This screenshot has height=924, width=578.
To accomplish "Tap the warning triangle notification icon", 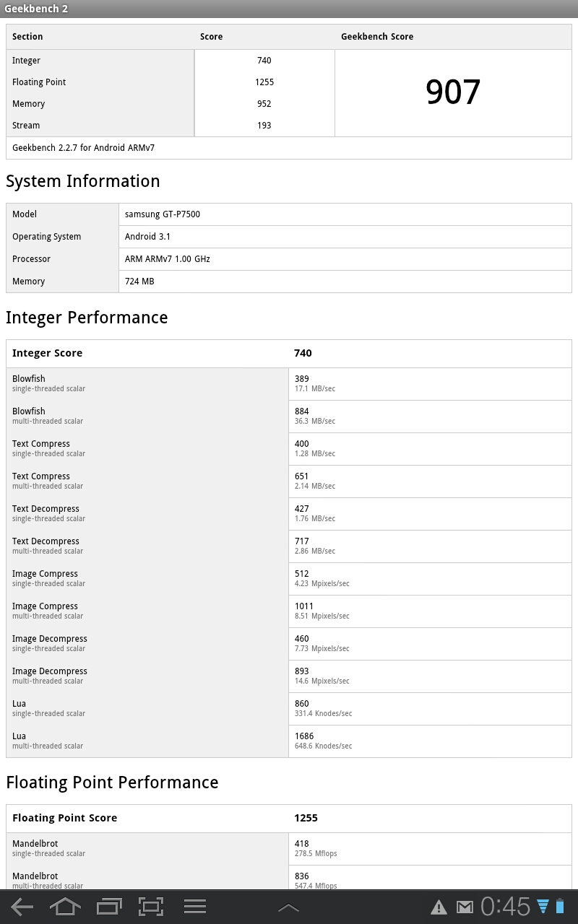I will pyautogui.click(x=439, y=907).
